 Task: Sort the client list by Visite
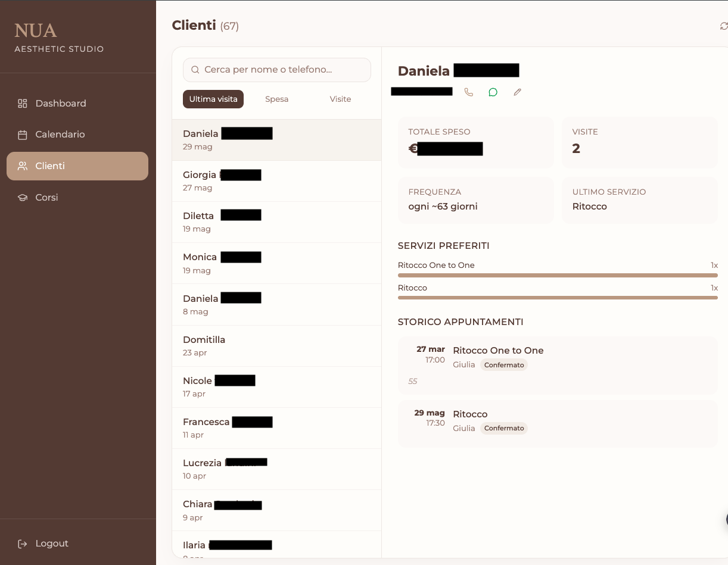point(340,99)
